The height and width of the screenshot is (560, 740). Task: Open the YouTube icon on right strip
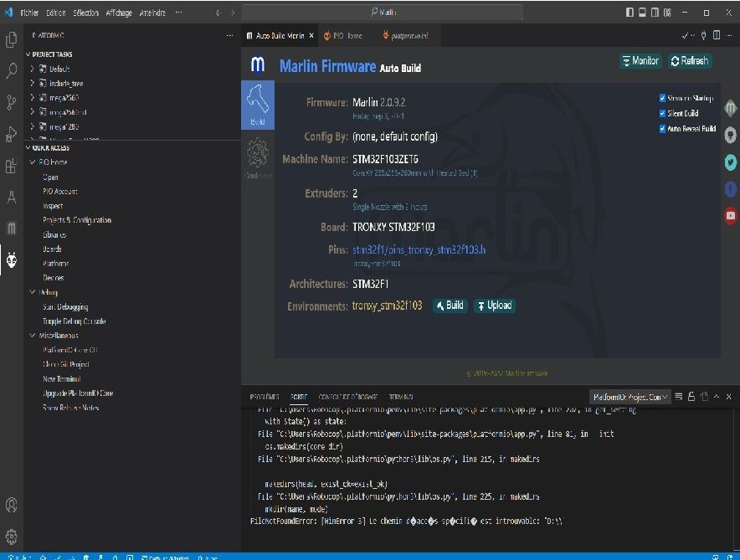(x=730, y=216)
